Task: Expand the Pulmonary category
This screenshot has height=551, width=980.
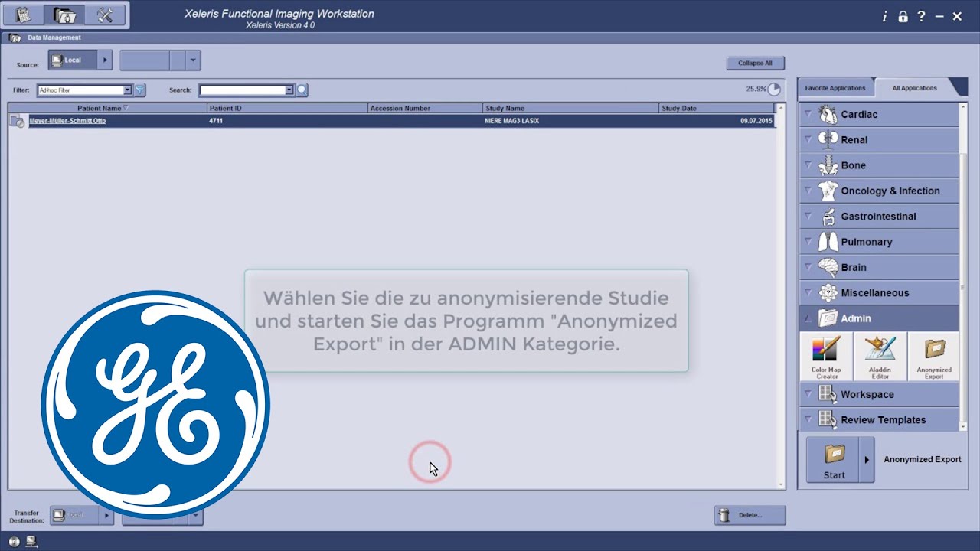Action: click(x=808, y=242)
